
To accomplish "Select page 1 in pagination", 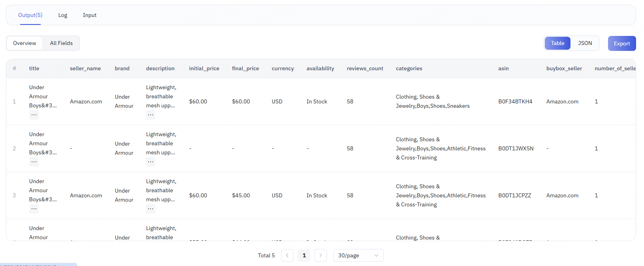I will [x=304, y=255].
